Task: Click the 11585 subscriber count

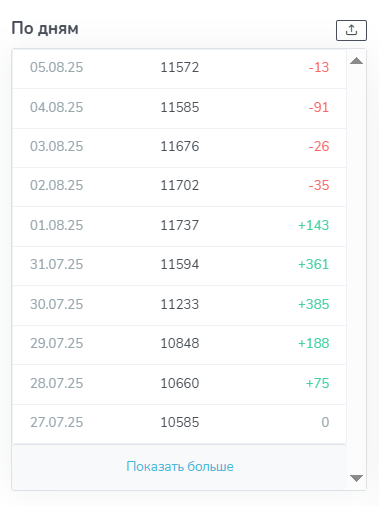Action: 180,107
